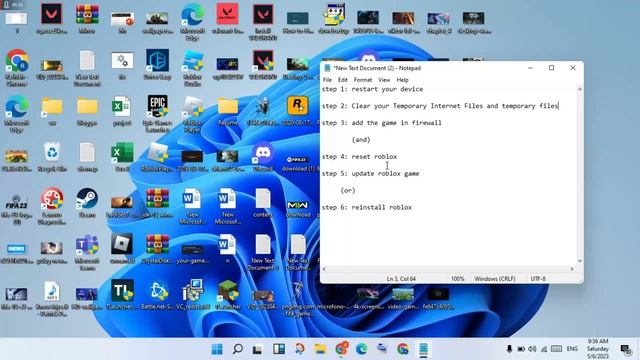The height and width of the screenshot is (360, 640).
Task: Click the '(or)' line in Notepad
Action: pos(348,191)
